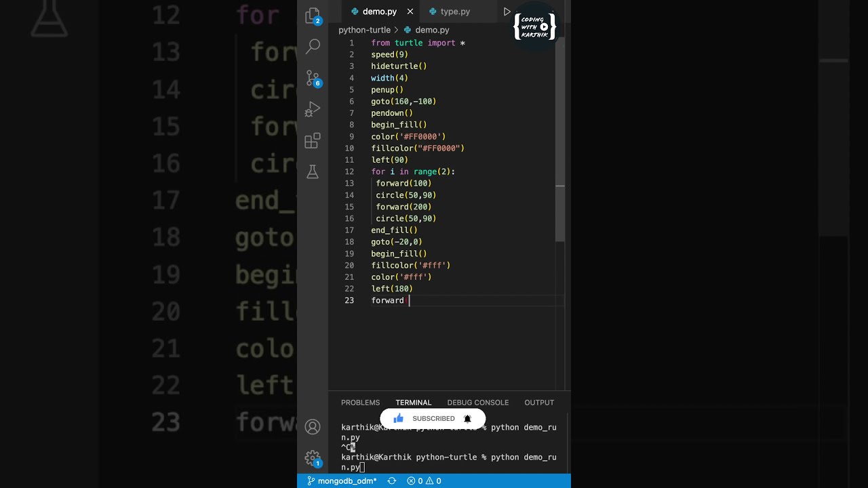868x488 pixels.
Task: Open the Explorer view in activity bar
Action: click(x=313, y=15)
